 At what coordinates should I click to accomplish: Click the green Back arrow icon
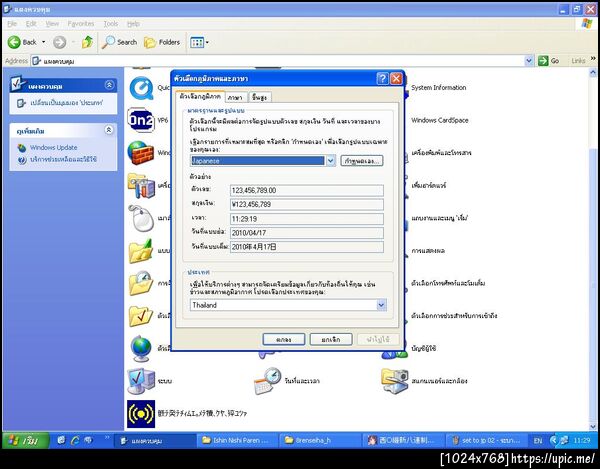[x=14, y=42]
